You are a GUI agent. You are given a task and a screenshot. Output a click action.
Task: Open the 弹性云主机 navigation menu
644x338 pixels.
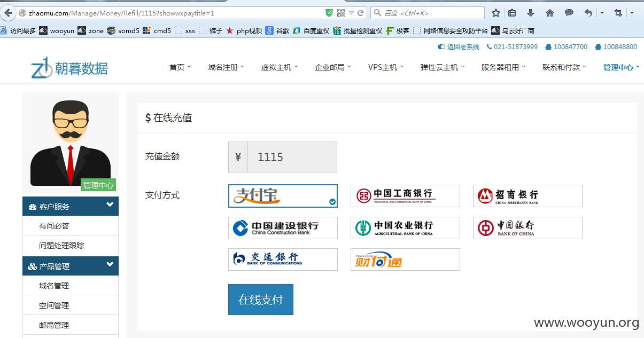point(442,67)
